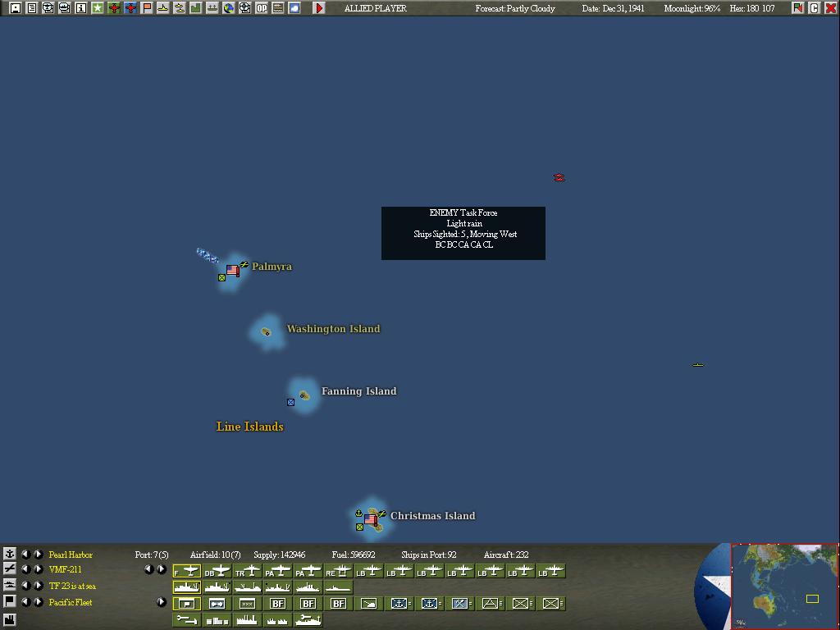
Task: Select the US flag base at Palmyra
Action: [x=233, y=271]
